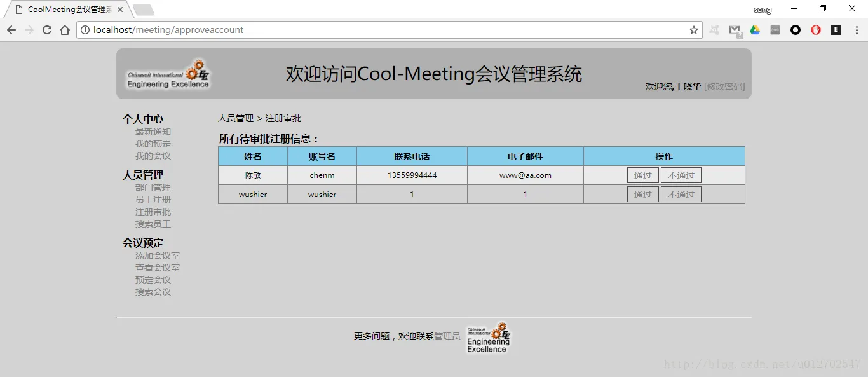Click the account cell chenm
Viewport: 868px width, 377px height.
(322, 175)
